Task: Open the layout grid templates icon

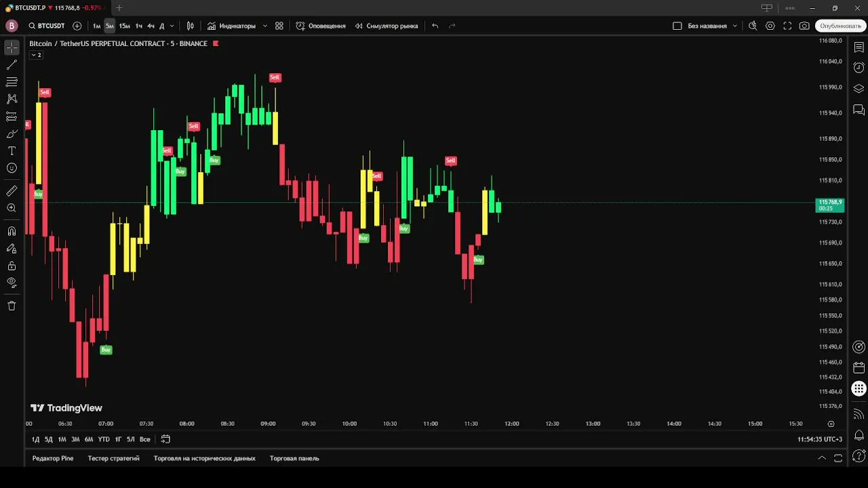Action: (279, 26)
